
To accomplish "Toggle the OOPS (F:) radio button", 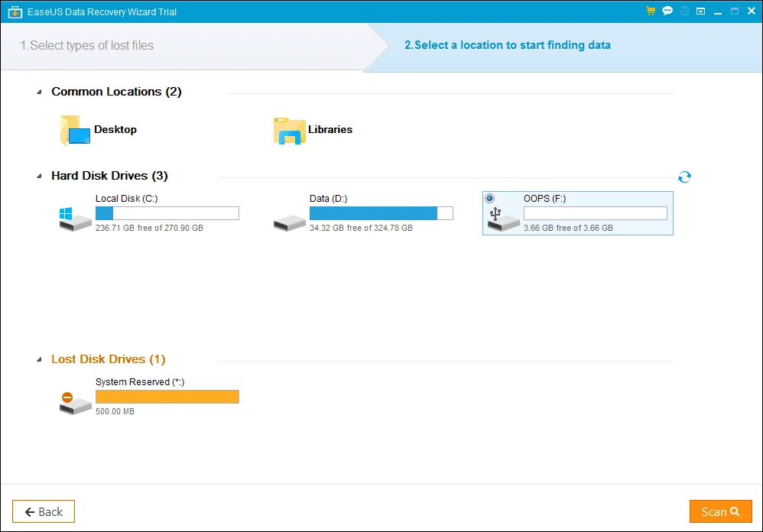I will (489, 198).
